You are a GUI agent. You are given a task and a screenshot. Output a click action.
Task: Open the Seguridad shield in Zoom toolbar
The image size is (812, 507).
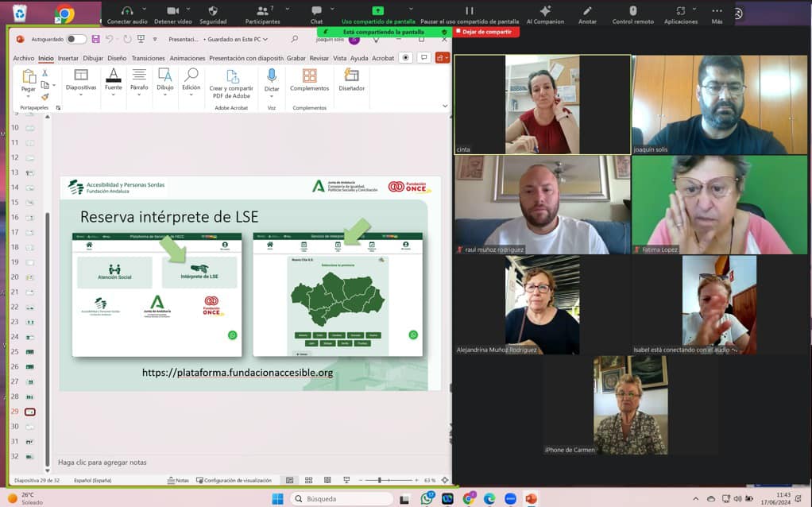[x=213, y=11]
